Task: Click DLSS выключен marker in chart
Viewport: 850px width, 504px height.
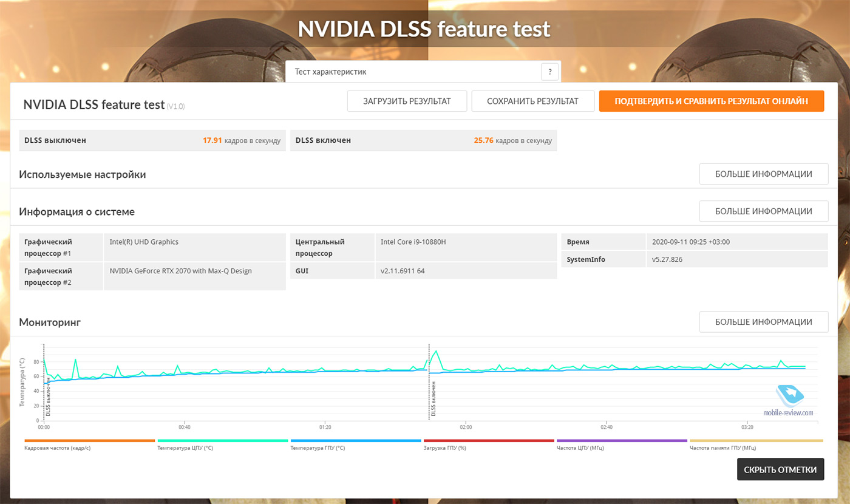Action: tap(47, 398)
